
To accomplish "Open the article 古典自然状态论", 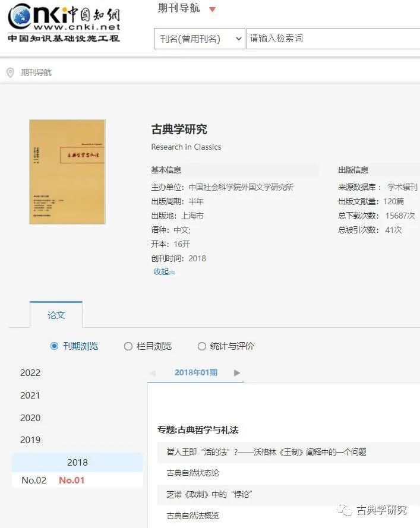I will pyautogui.click(x=193, y=473).
